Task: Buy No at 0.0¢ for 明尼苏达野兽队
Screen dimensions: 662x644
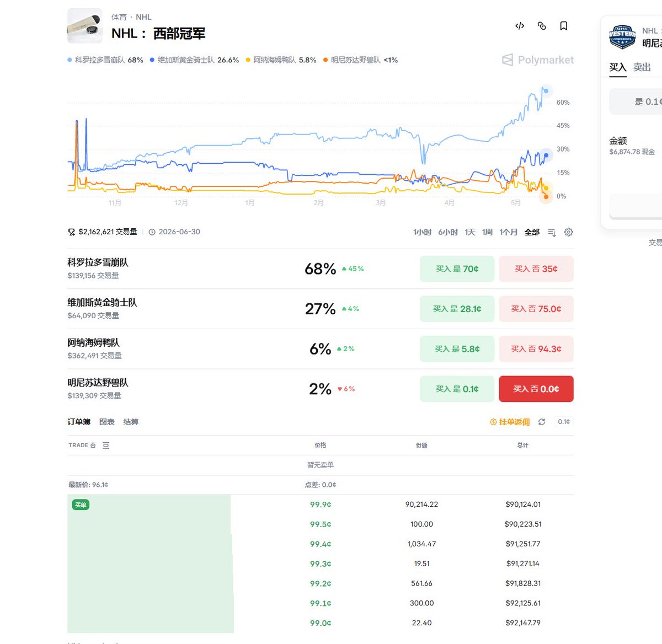Action: coord(536,389)
